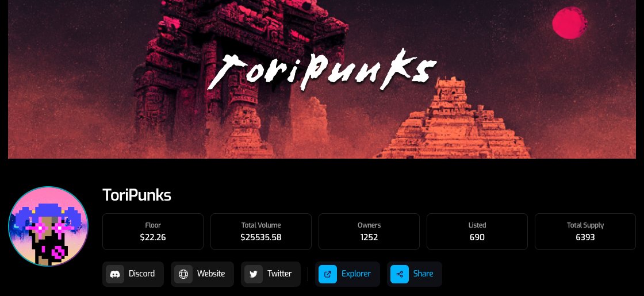Open the Explorer text link
Viewport: 644px width, 296px height.
356,274
